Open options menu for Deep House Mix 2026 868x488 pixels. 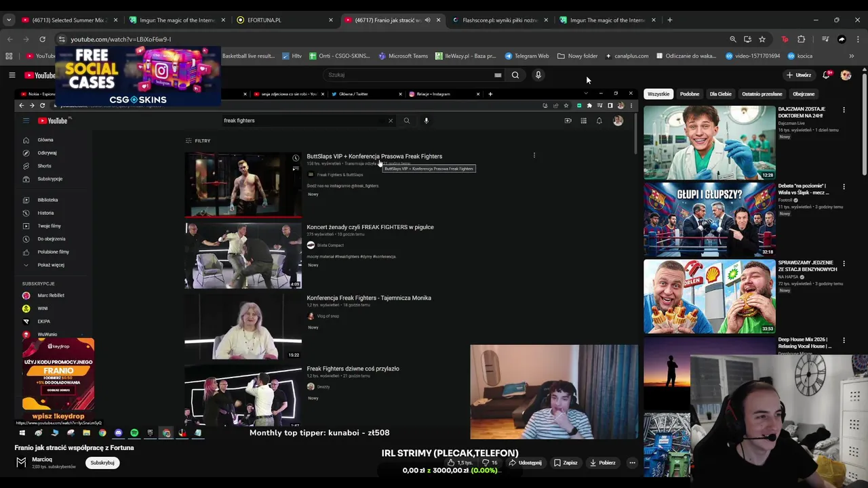(x=844, y=340)
